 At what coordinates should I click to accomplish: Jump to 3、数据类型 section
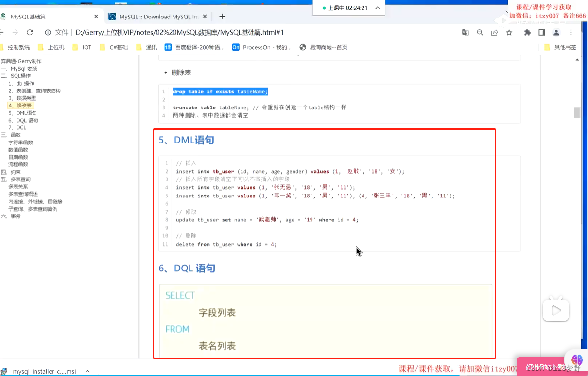(22, 98)
